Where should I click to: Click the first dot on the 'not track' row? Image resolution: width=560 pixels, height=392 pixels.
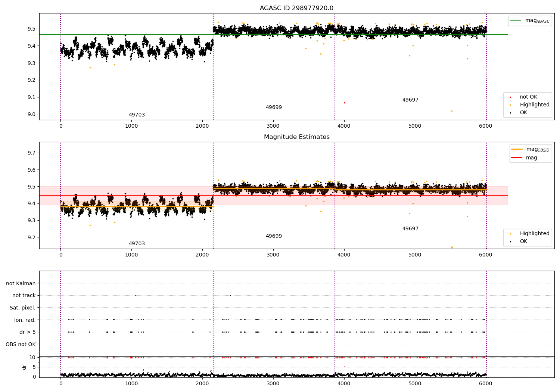pyautogui.click(x=135, y=296)
